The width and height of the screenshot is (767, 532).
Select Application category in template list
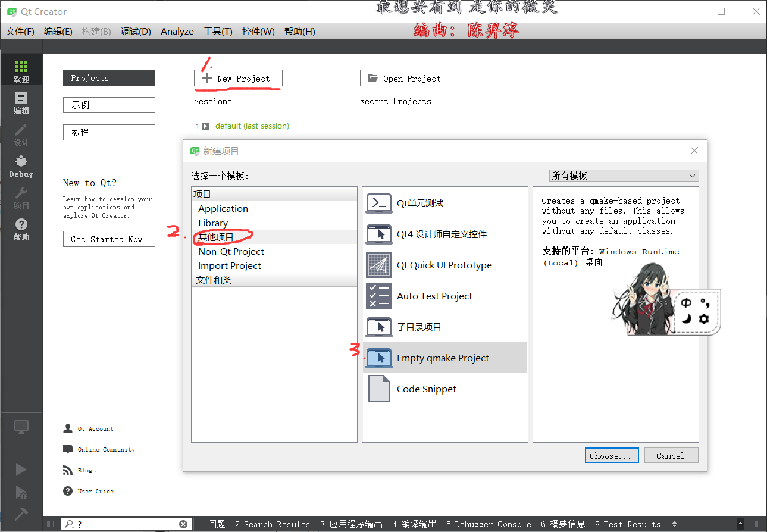[x=274, y=208]
